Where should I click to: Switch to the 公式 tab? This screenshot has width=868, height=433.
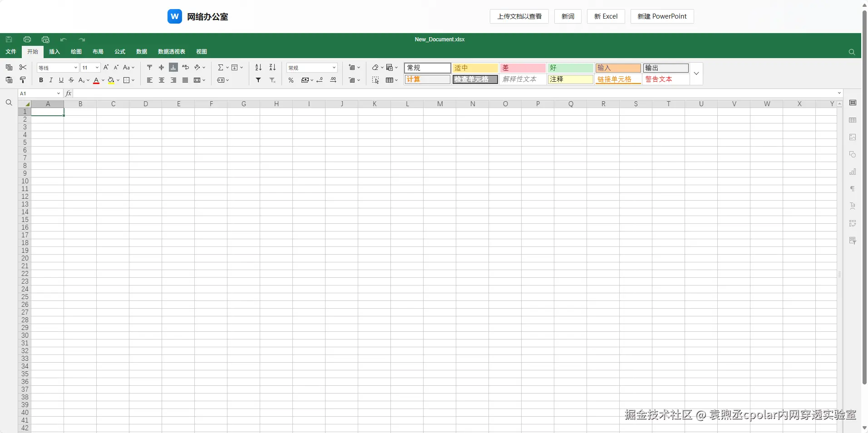point(120,52)
